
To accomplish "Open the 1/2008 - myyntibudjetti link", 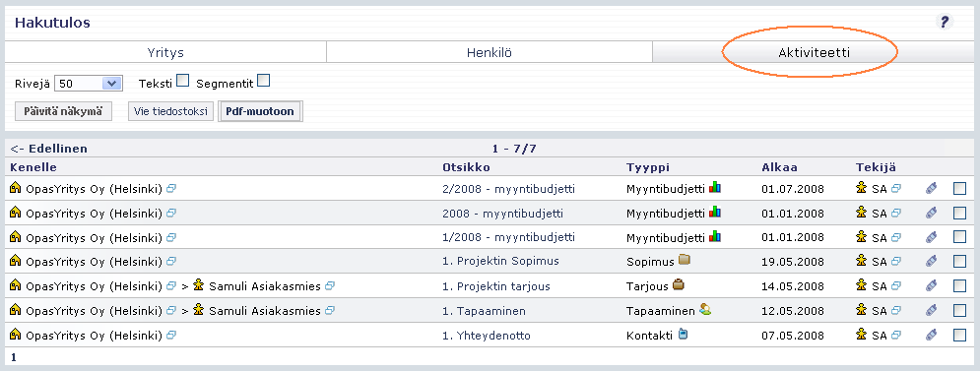I will click(508, 237).
